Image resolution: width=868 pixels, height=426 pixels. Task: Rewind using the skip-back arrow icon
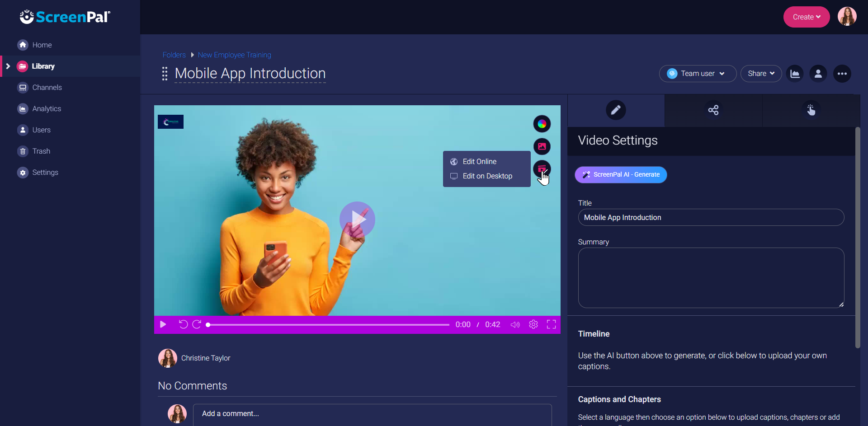click(183, 324)
